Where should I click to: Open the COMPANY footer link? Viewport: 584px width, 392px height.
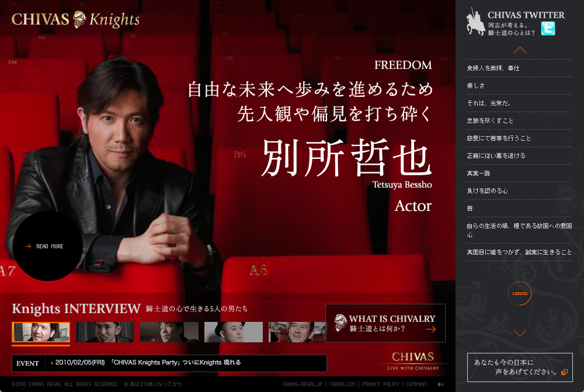click(x=416, y=384)
